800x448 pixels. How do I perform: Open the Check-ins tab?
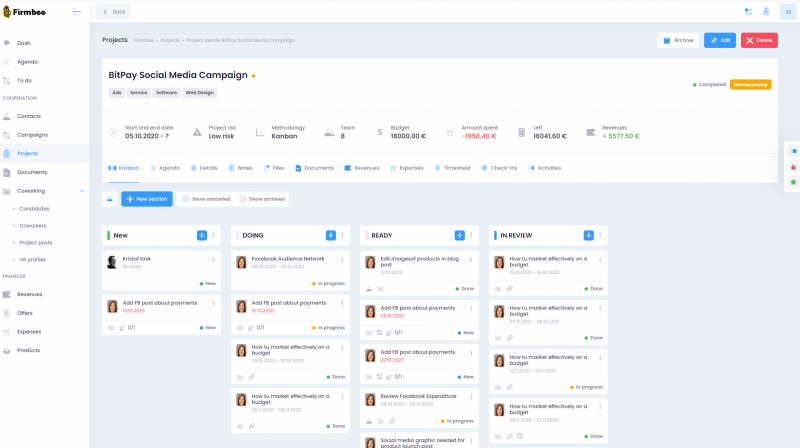[x=499, y=168]
